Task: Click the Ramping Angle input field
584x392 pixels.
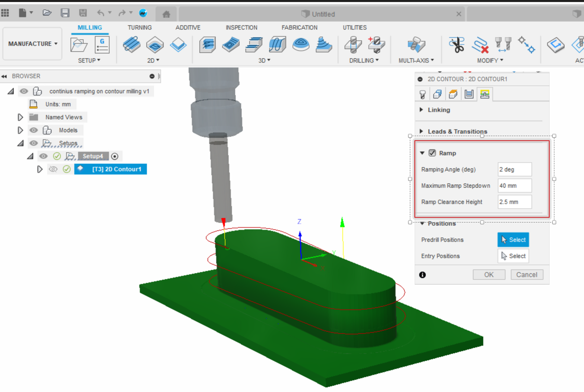Action: (x=514, y=169)
